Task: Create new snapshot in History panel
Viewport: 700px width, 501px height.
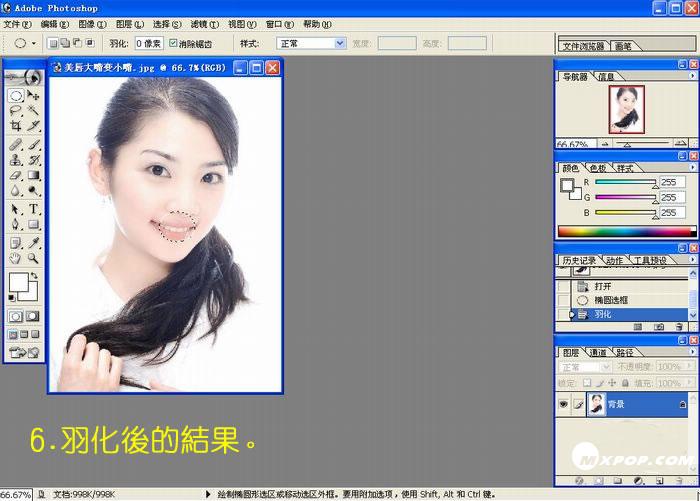Action: tap(659, 327)
